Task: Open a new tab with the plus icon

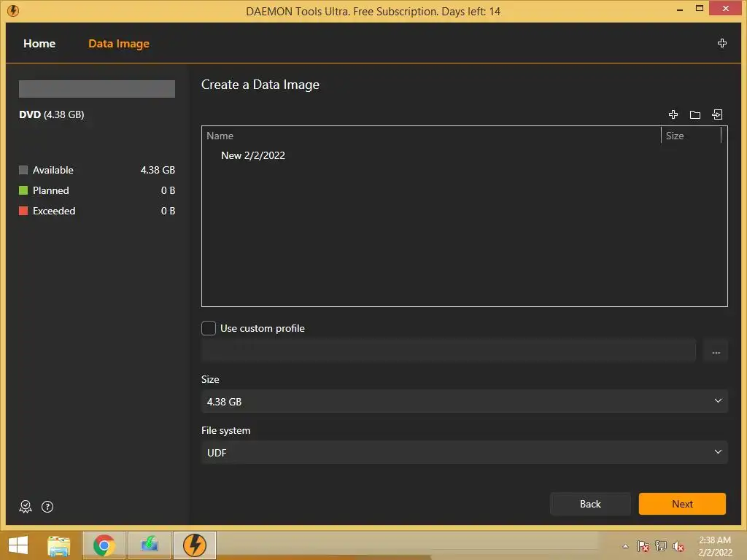Action: 721,43
